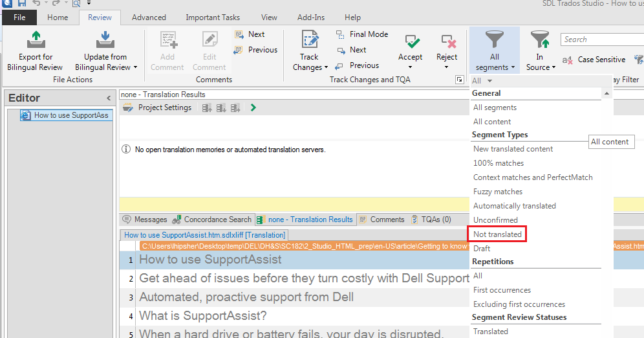
Task: Select 100% matches filter
Action: pos(499,163)
